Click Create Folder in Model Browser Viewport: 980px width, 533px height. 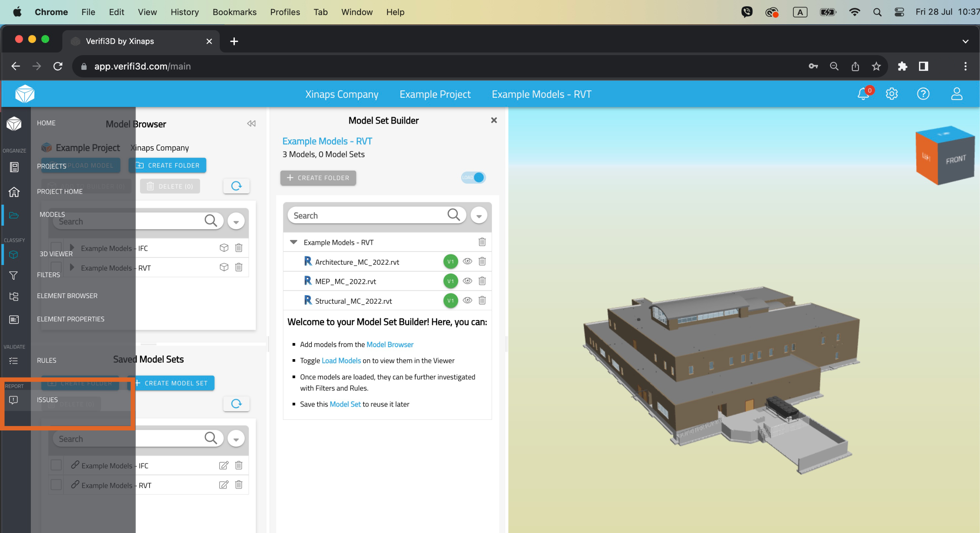pos(168,165)
